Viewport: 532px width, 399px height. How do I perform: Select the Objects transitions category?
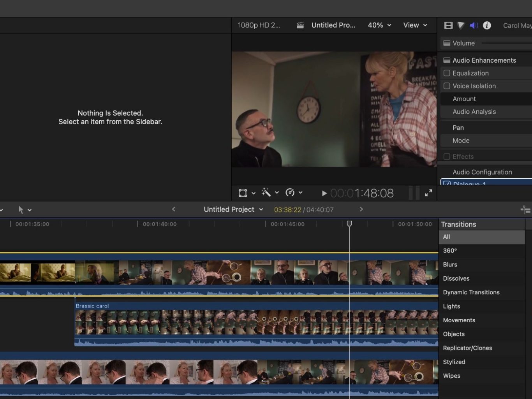click(482, 334)
